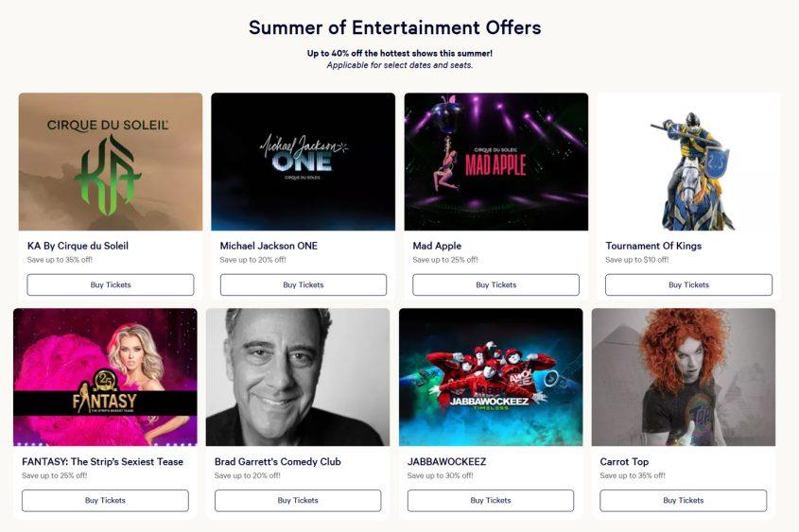Click the Carrot Top photo
This screenshot has width=799, height=532.
[x=684, y=377]
